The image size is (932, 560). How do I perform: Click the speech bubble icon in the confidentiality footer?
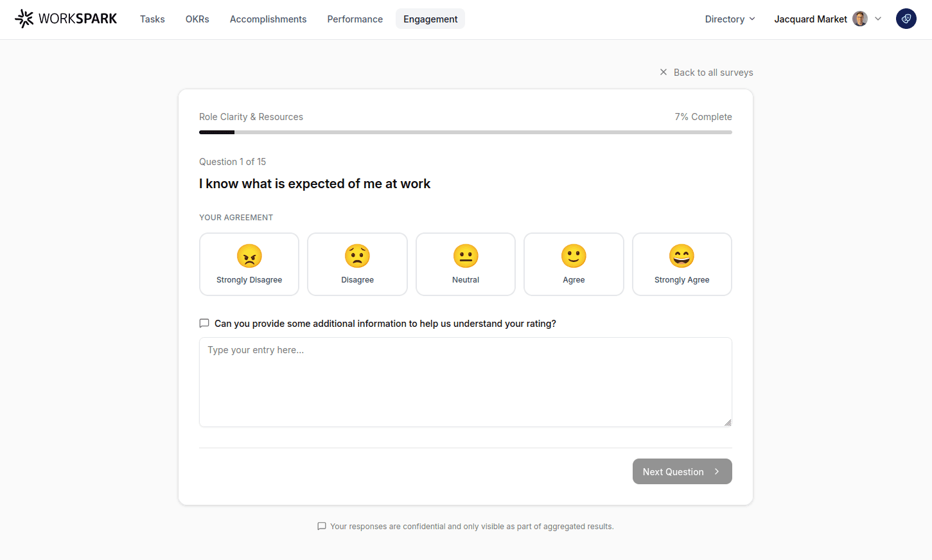click(321, 526)
